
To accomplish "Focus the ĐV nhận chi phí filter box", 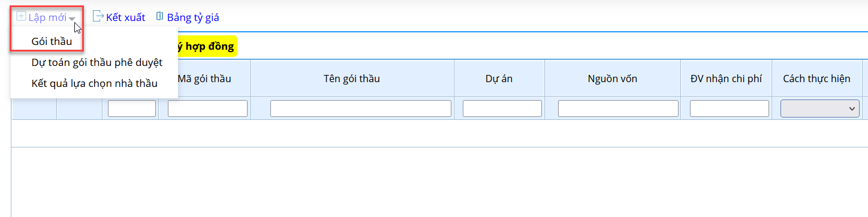I will (730, 108).
